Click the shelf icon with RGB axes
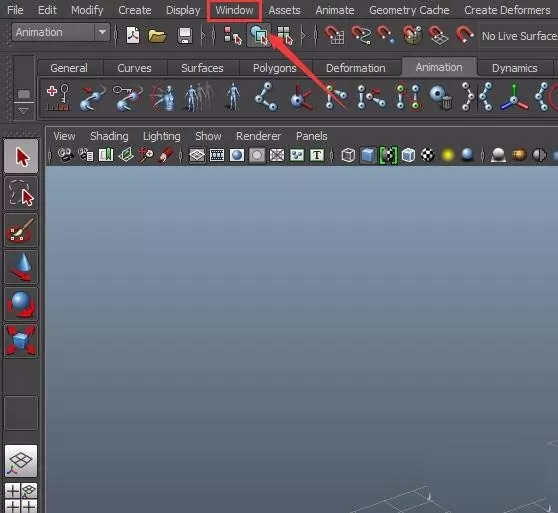The image size is (558, 513). pyautogui.click(x=514, y=97)
